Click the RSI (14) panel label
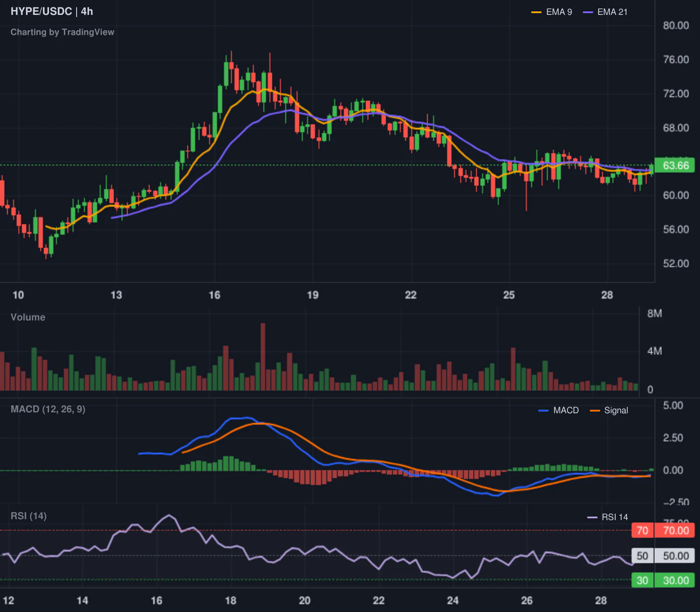This screenshot has width=700, height=612. point(28,516)
